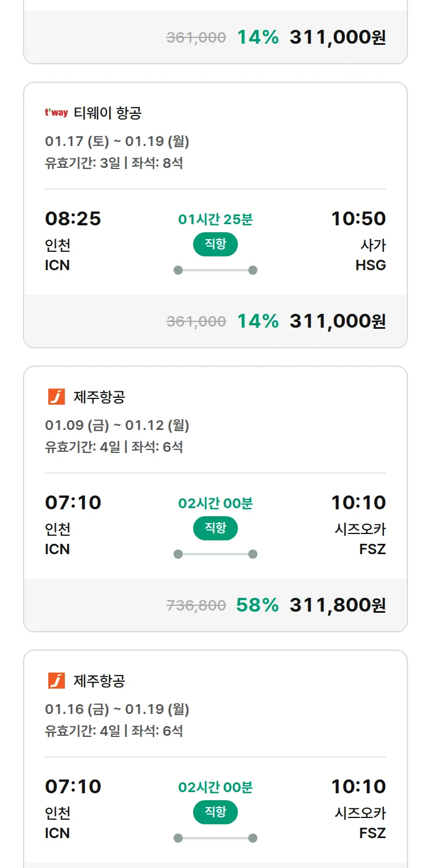Click the 58% discount label
This screenshot has height=868, width=431.
[257, 605]
